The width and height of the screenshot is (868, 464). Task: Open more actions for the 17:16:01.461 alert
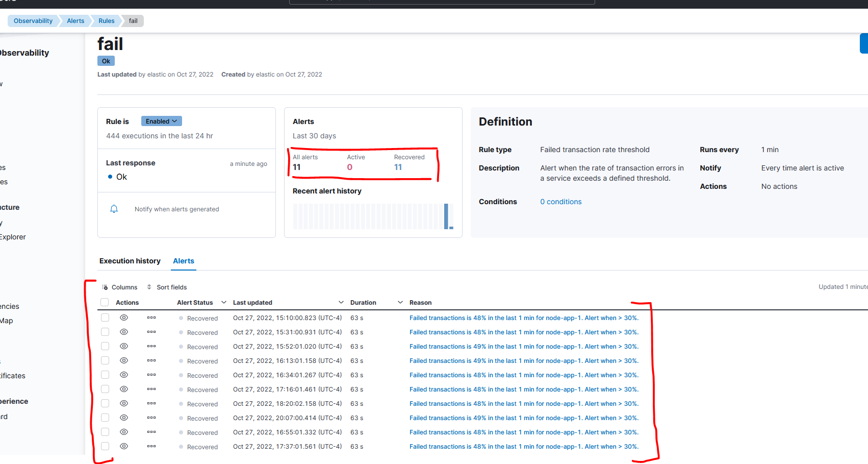pyautogui.click(x=151, y=389)
